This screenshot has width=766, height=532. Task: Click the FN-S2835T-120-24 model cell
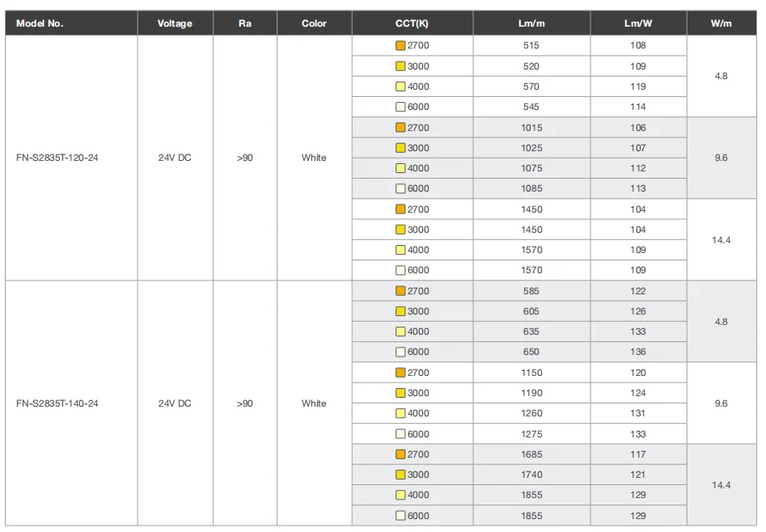coord(57,158)
